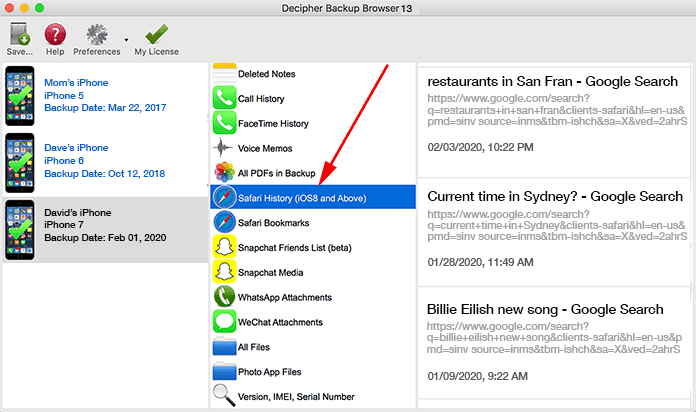Click the Snapchat Friends List ghost icon

pyautogui.click(x=225, y=247)
